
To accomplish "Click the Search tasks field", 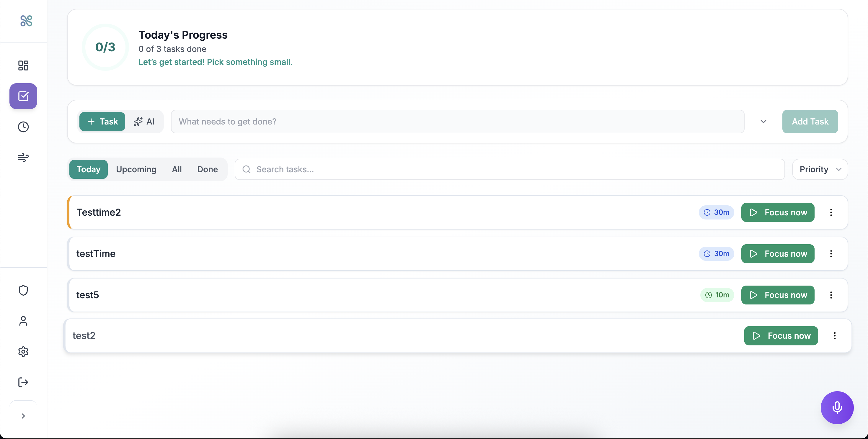I will pos(337,169).
